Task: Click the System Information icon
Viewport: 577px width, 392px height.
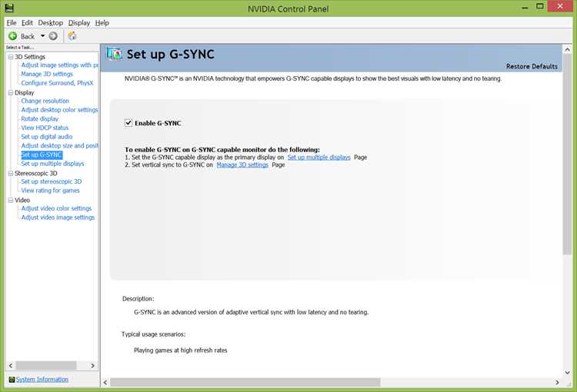Action: click(x=12, y=380)
